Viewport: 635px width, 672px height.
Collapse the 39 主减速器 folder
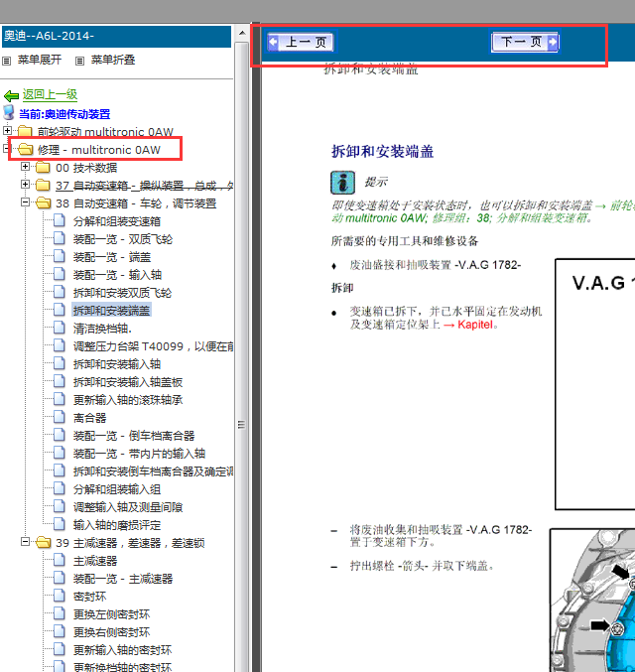tap(25, 542)
